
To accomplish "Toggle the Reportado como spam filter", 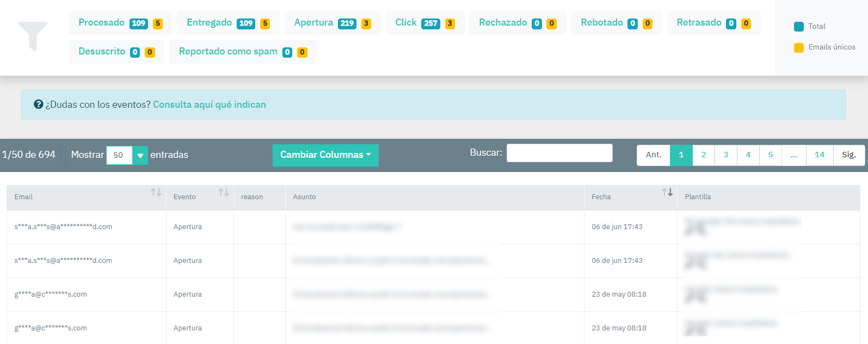I will click(228, 52).
